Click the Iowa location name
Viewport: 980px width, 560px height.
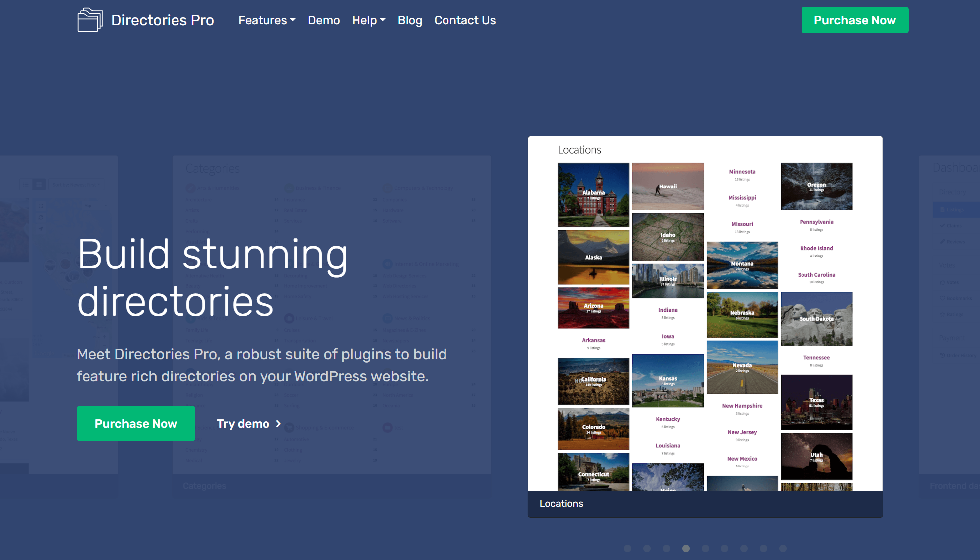pos(668,336)
